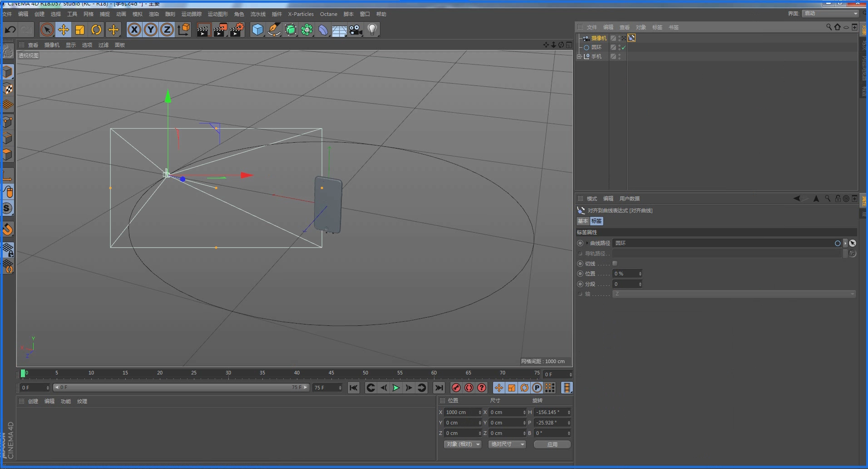Open 对象 (相对) coordinate dropdown
The width and height of the screenshot is (868, 469).
(x=463, y=444)
